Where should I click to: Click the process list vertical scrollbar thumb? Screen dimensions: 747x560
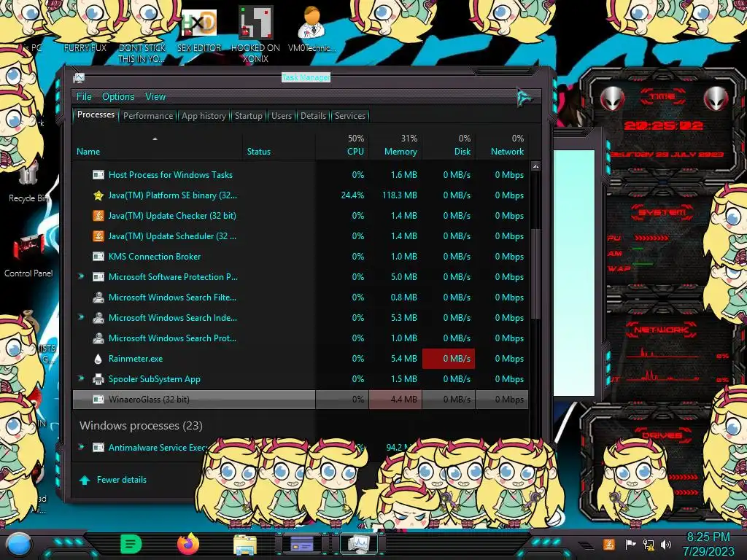tap(535, 274)
